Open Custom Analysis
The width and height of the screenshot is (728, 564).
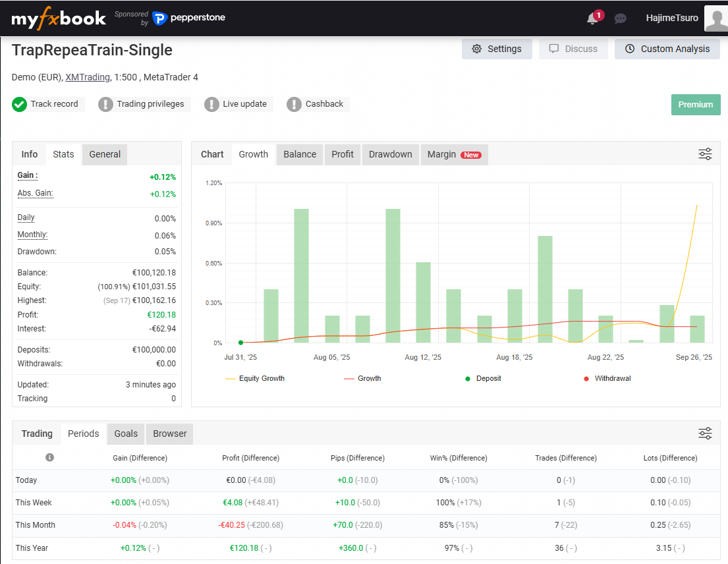click(667, 49)
